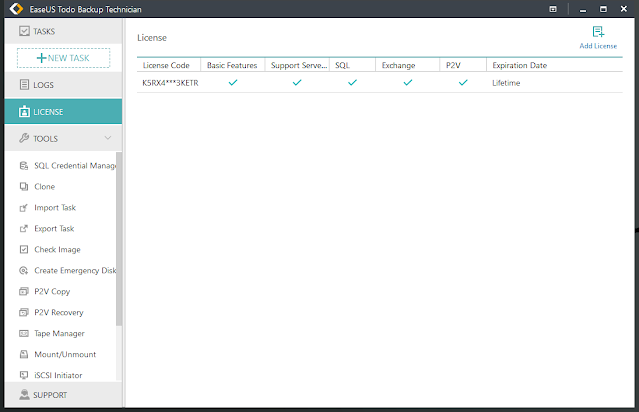Select Mount/Unmount
The width and height of the screenshot is (639, 412).
(65, 354)
